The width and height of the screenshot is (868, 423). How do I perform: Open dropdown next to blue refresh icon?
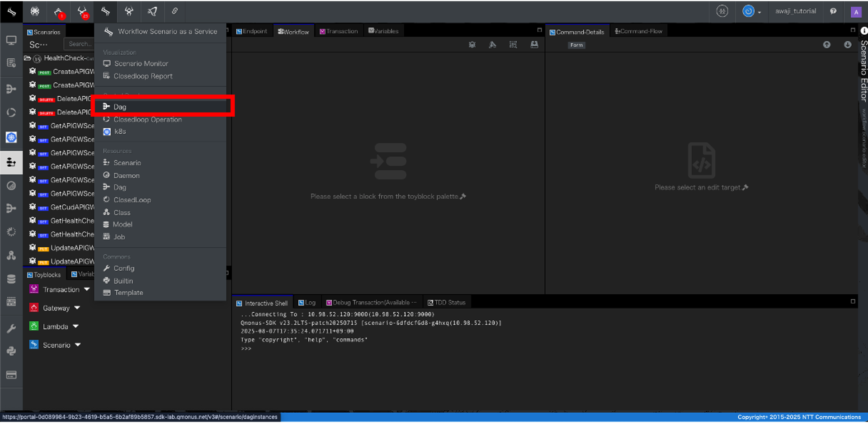click(x=759, y=12)
